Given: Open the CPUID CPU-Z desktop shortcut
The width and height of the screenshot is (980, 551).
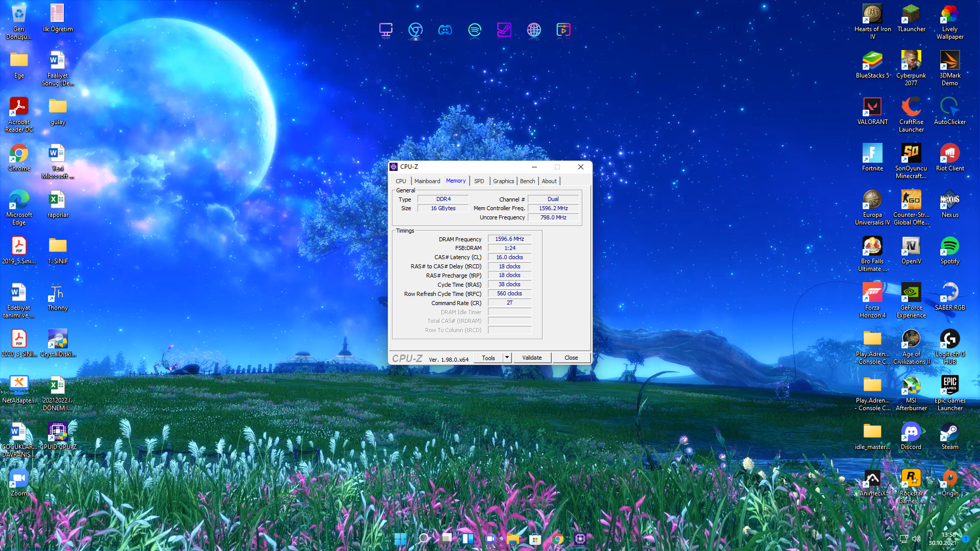Looking at the screenshot, I should pos(58,433).
